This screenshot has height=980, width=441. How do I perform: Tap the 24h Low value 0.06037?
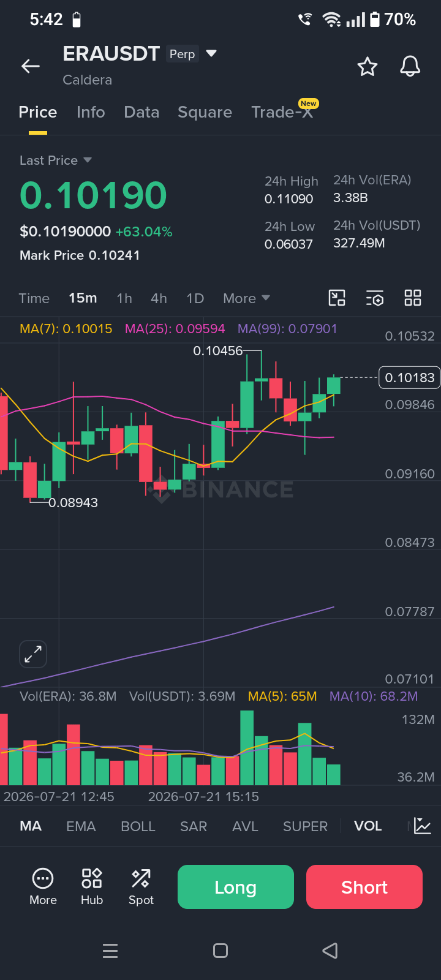pos(288,244)
